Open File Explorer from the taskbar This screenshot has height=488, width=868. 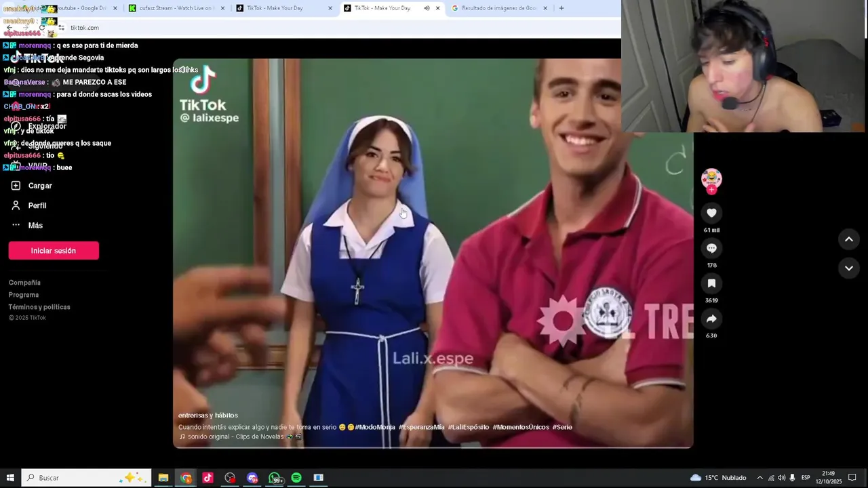click(163, 478)
